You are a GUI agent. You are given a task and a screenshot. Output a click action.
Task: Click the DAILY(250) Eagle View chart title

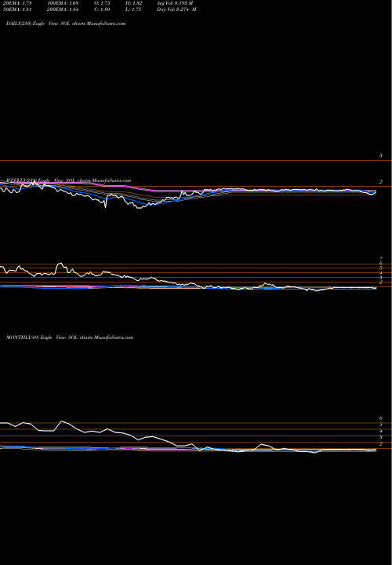tap(66, 24)
